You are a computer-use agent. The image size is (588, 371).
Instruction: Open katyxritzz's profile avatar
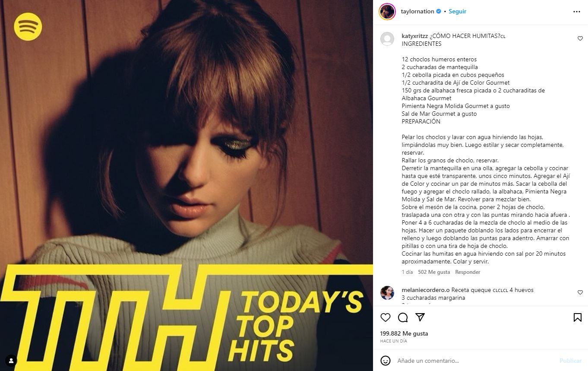tap(387, 39)
